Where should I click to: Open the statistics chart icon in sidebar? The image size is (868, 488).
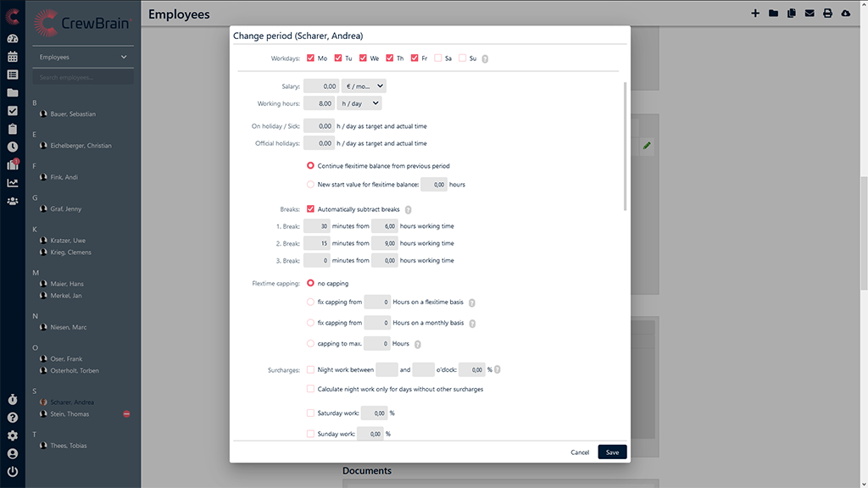click(12, 183)
